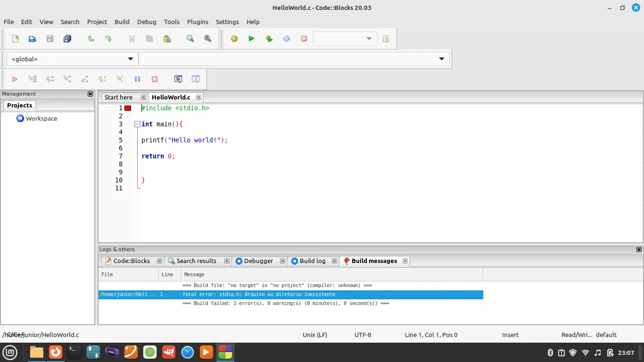644x362 pixels.
Task: Open Find with the magnifier icon
Action: tap(190, 39)
